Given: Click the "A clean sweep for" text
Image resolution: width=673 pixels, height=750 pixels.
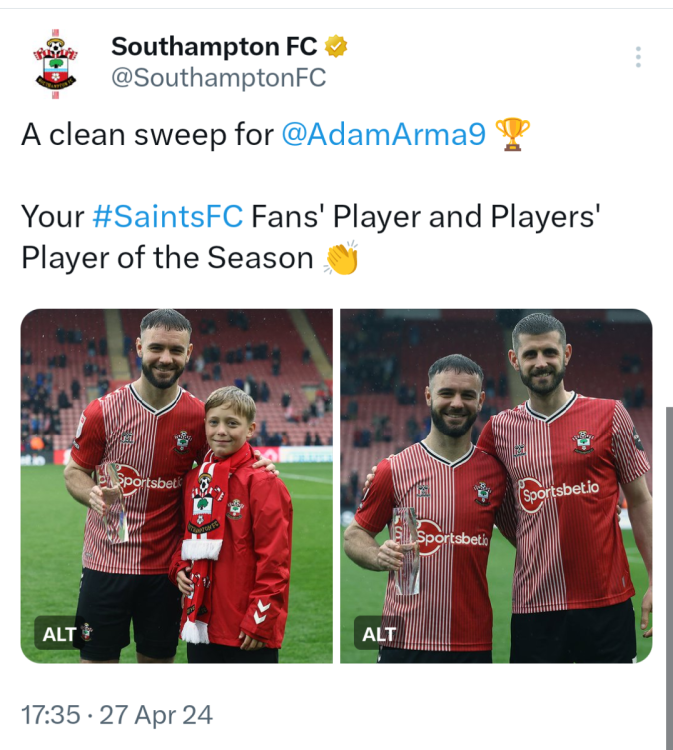Looking at the screenshot, I should click(x=147, y=135).
